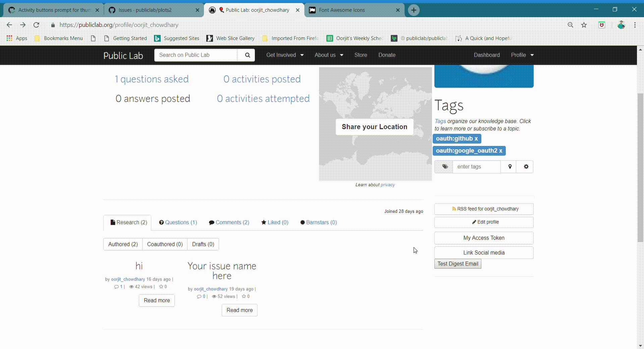644x349 pixels.
Task: Open the Apps grid shortcut
Action: coord(17,38)
